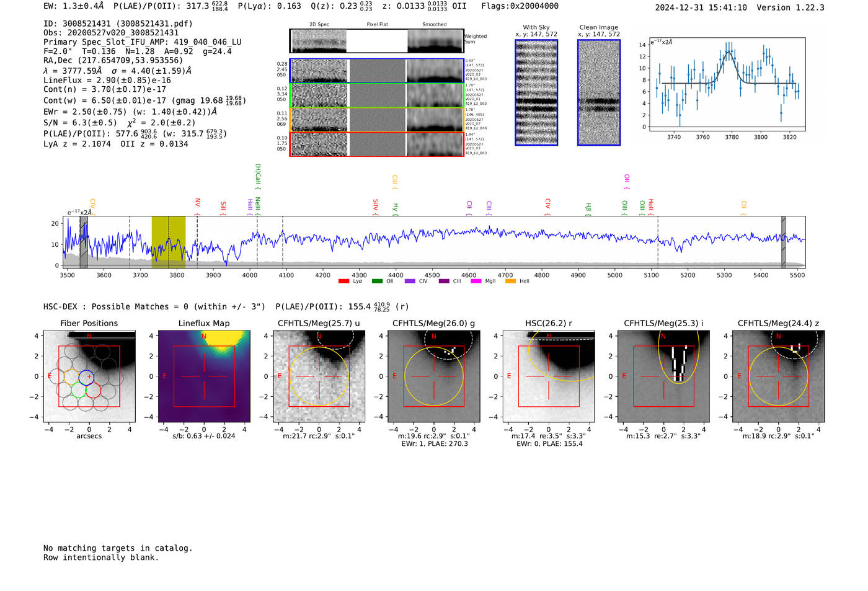Screen dimensions: 868x591
Task: Click the red-bordered fiber spectrum row
Action: [x=376, y=144]
